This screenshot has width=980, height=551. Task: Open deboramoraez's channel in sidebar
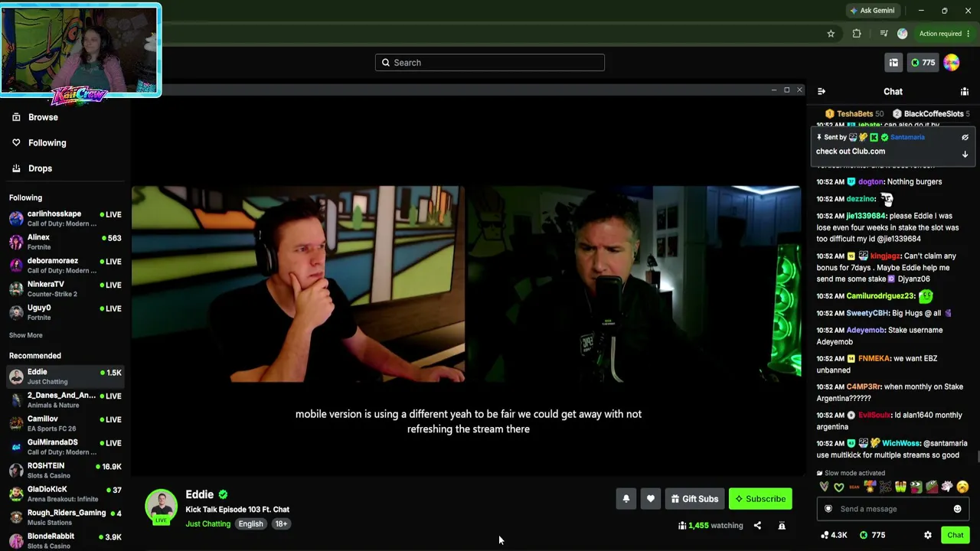click(65, 266)
